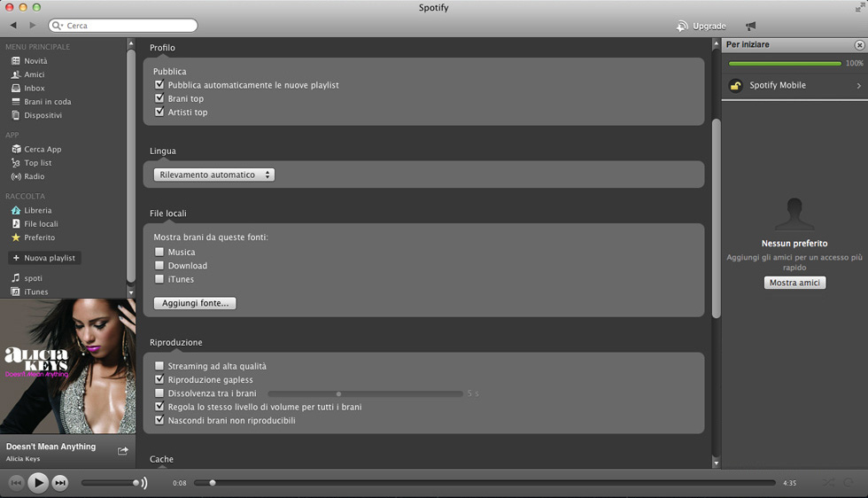
Task: Click the Upgrade icon in the top bar
Action: [682, 27]
